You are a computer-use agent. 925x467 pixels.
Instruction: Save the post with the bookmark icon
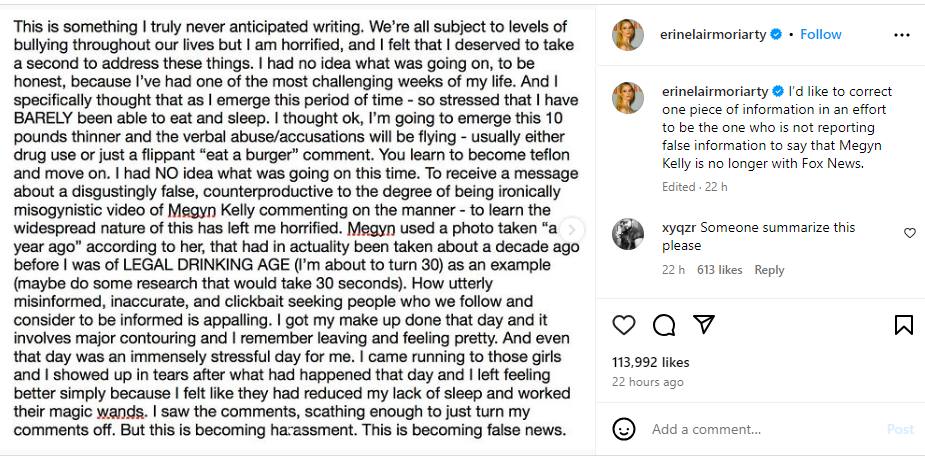click(x=903, y=325)
